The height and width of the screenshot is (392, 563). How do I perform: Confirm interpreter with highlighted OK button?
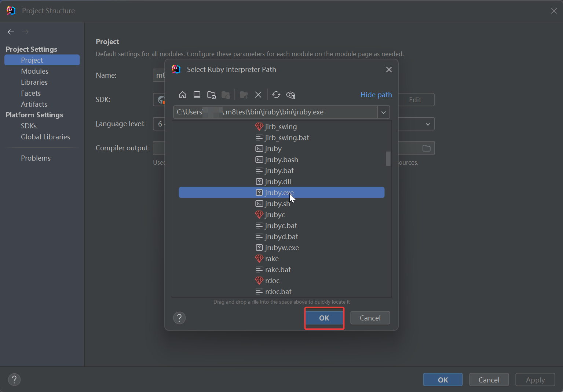(x=324, y=318)
